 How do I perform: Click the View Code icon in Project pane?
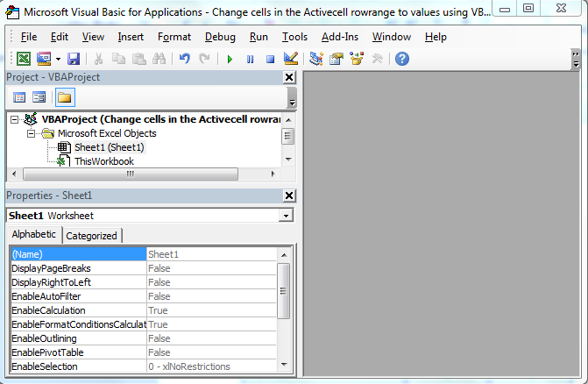[x=19, y=97]
